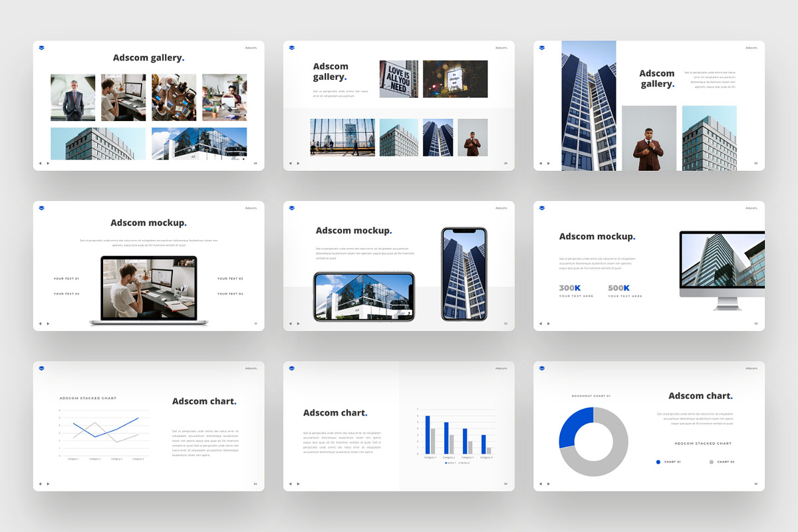
Task: Click the blue logo icon on the billboard gallery slide
Action: 291,48
